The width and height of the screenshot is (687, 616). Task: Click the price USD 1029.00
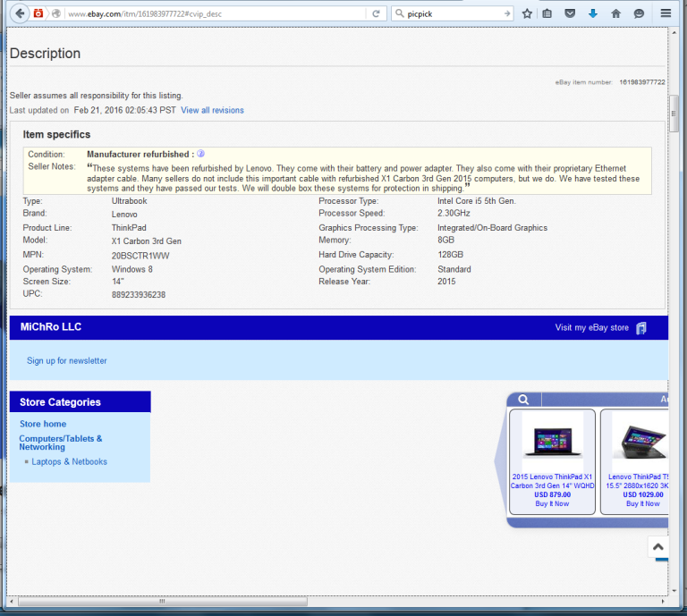tap(643, 494)
